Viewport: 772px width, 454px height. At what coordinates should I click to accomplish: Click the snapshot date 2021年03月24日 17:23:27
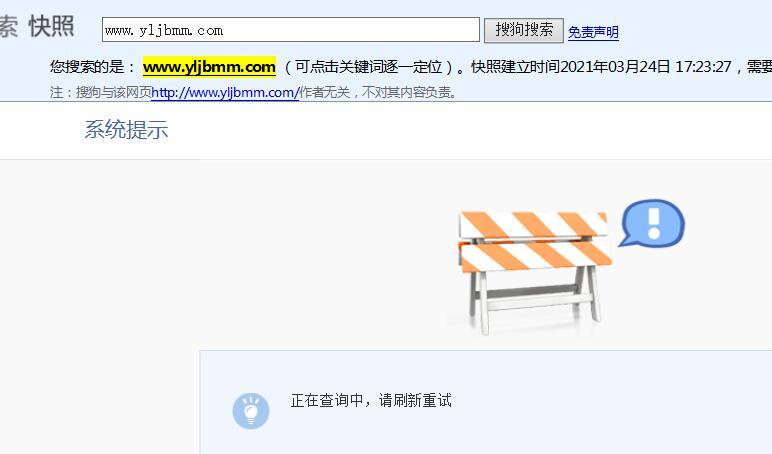(645, 67)
